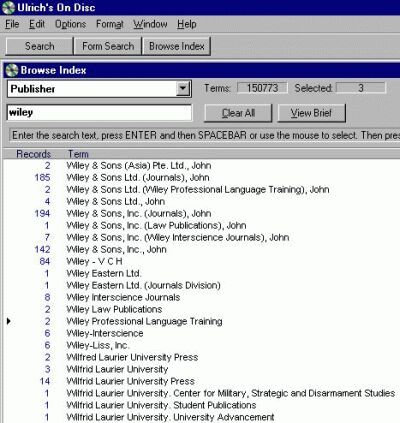Expand the Publisher index dropdown arrow
The image size is (400, 423).
(183, 89)
